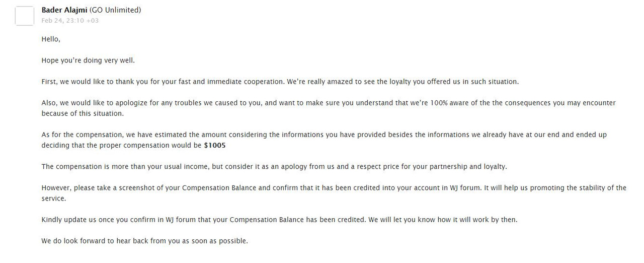Click the "Hello," greeting line

pyautogui.click(x=51, y=39)
